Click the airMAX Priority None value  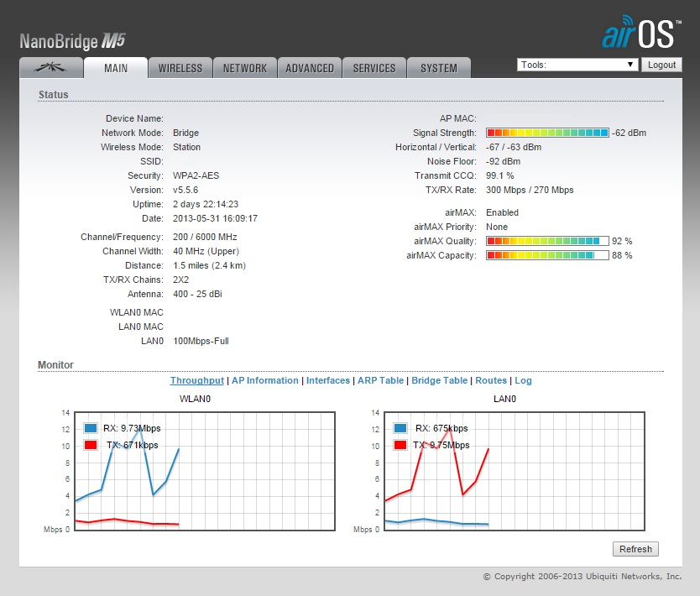point(497,227)
